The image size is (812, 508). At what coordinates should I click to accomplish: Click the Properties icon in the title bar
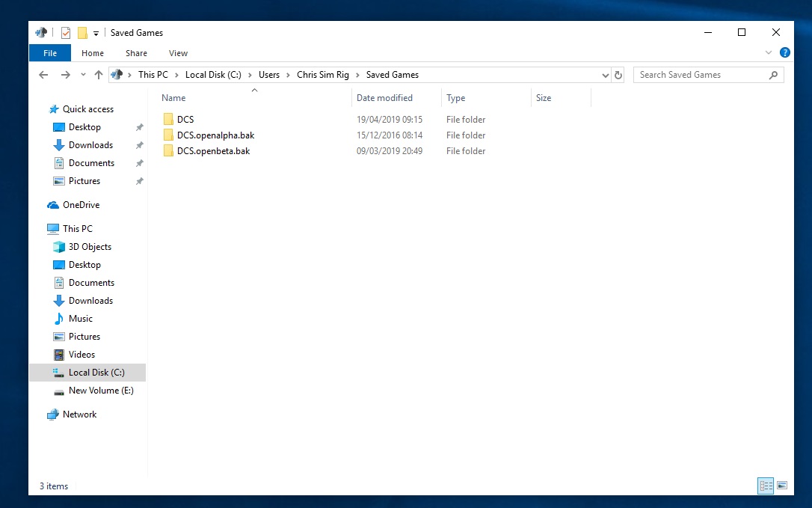point(66,33)
